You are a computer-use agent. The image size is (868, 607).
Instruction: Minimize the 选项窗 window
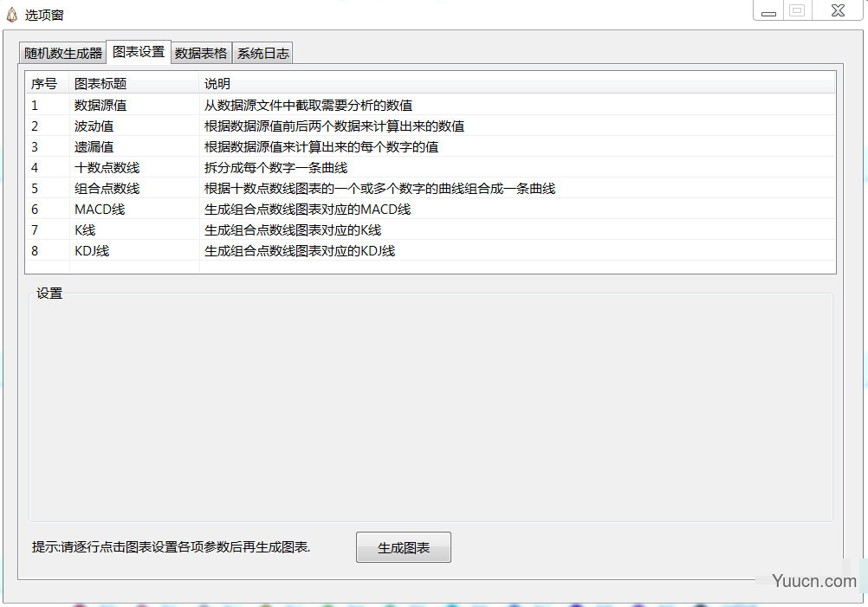pos(768,10)
